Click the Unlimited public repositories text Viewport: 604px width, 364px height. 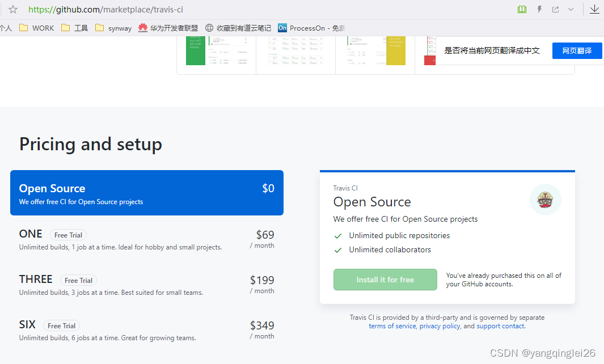[x=399, y=235]
